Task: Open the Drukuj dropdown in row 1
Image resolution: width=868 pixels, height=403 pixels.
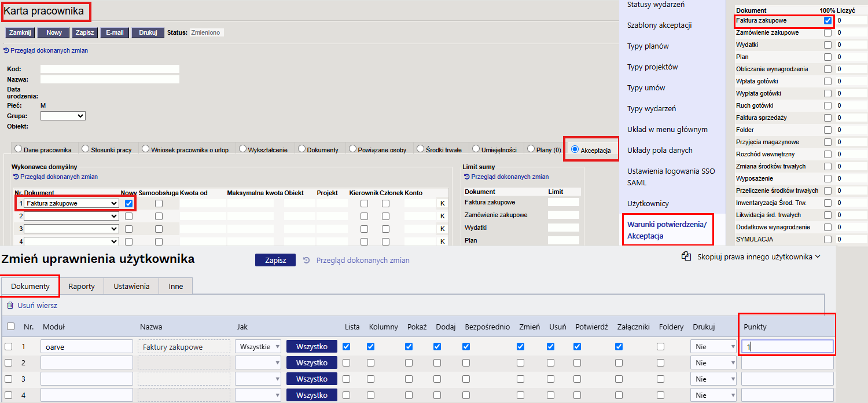Action: tap(713, 347)
